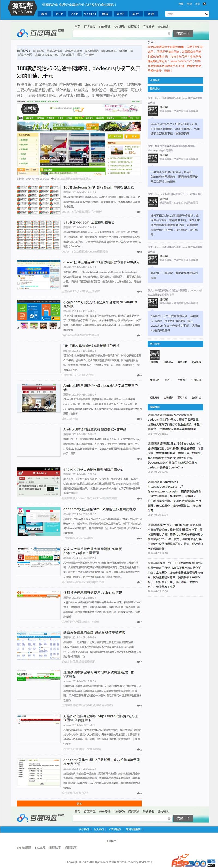The height and width of the screenshot is (868, 218).
Task: Click comment bubble icon of android仿今日头条 article
Action: point(138,498)
